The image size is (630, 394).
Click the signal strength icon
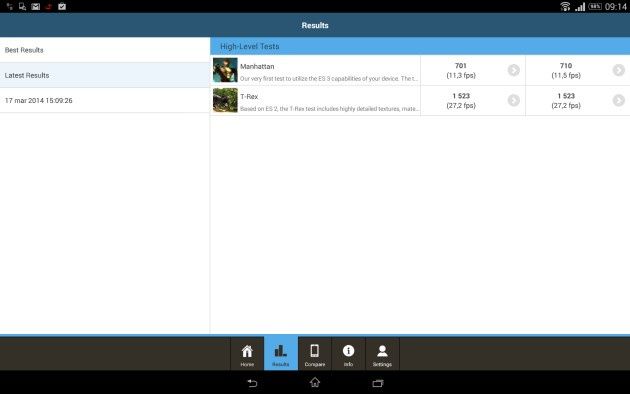coord(580,6)
